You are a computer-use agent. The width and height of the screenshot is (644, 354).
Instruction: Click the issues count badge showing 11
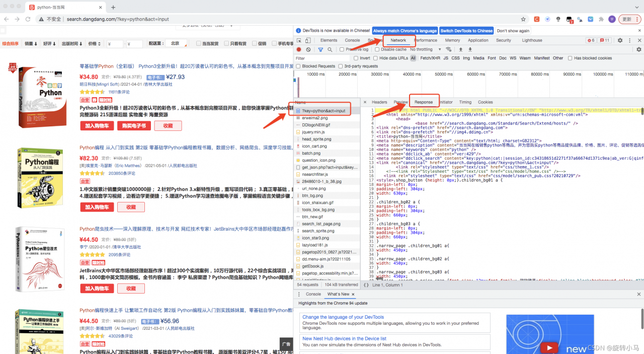(605, 40)
